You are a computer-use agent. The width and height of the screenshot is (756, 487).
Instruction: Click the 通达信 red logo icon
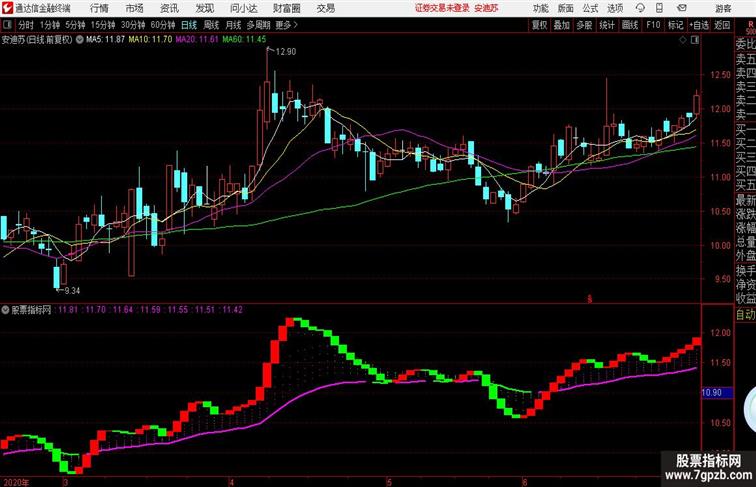7,8
